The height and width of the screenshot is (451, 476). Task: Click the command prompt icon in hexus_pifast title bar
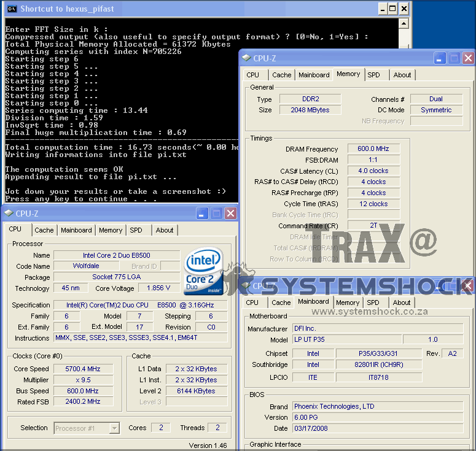tap(12, 9)
